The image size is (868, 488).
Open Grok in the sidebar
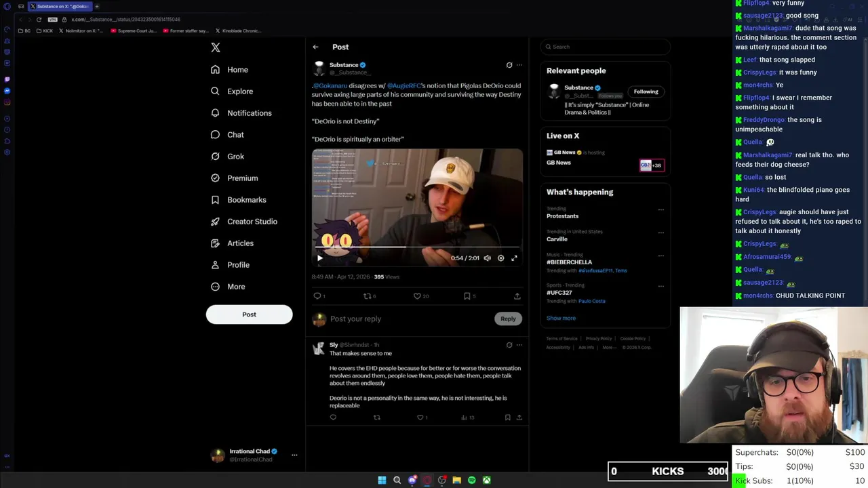(x=227, y=157)
